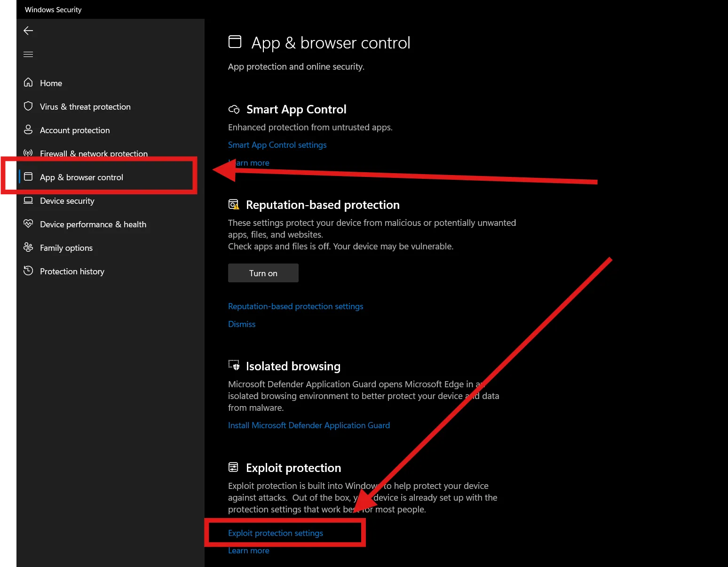This screenshot has height=567, width=728.
Task: Open Device performance & health via its heart icon
Action: (x=28, y=224)
